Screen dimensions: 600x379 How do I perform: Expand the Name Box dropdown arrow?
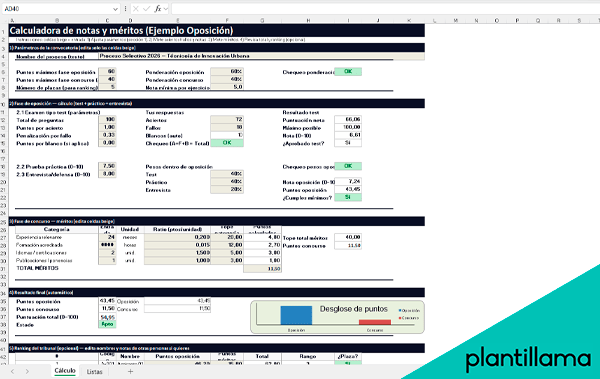click(115, 9)
